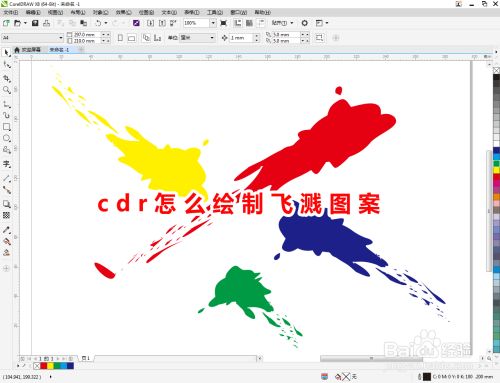Click the toolbox quick customize plus button
Image resolution: width=500 pixels, height=383 pixels.
(6, 268)
